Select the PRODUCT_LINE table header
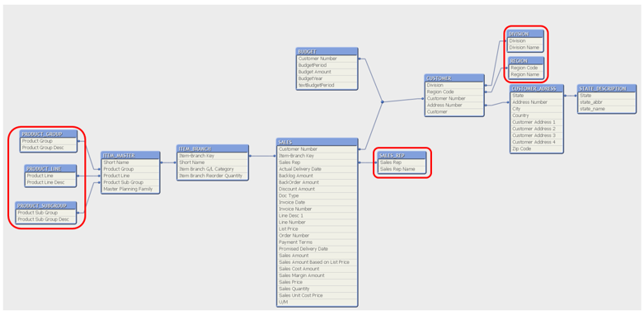 [x=50, y=168]
